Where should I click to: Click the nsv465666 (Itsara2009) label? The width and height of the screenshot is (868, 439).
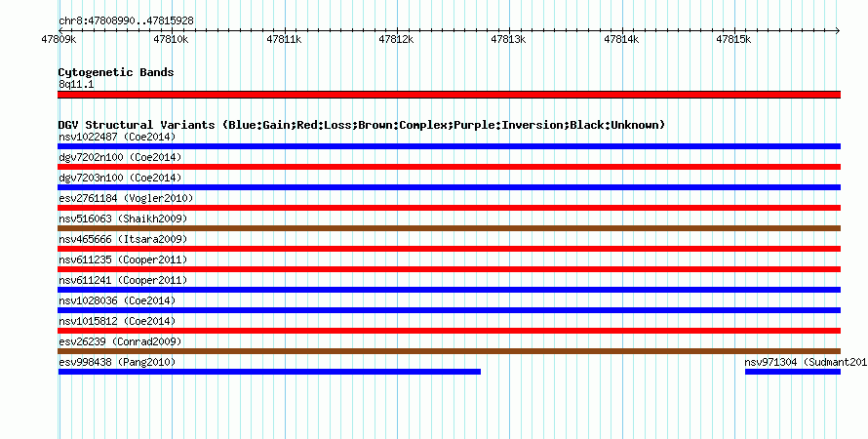[x=123, y=239]
